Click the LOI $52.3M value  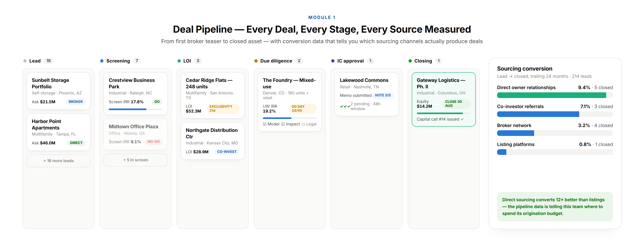click(x=193, y=109)
